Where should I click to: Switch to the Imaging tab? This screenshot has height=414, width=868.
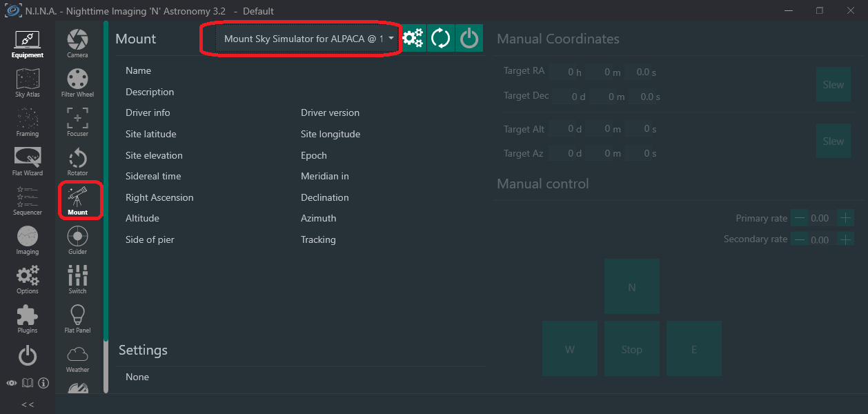click(28, 241)
